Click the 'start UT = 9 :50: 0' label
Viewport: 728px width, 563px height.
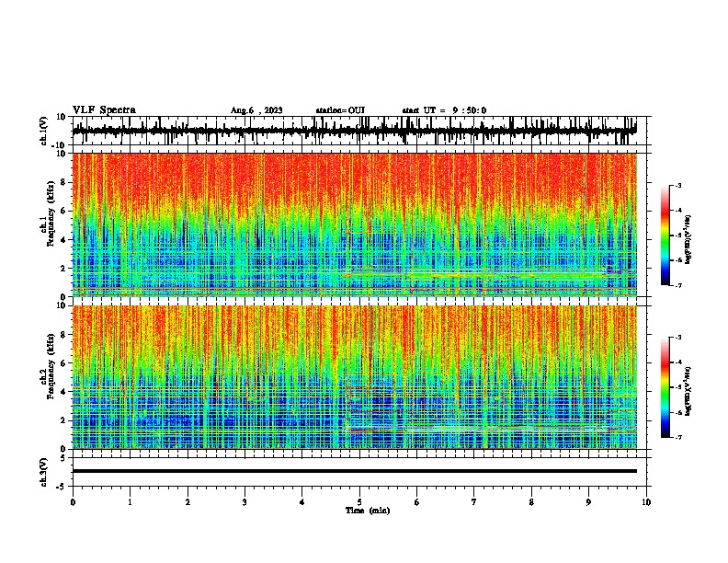pyautogui.click(x=444, y=110)
